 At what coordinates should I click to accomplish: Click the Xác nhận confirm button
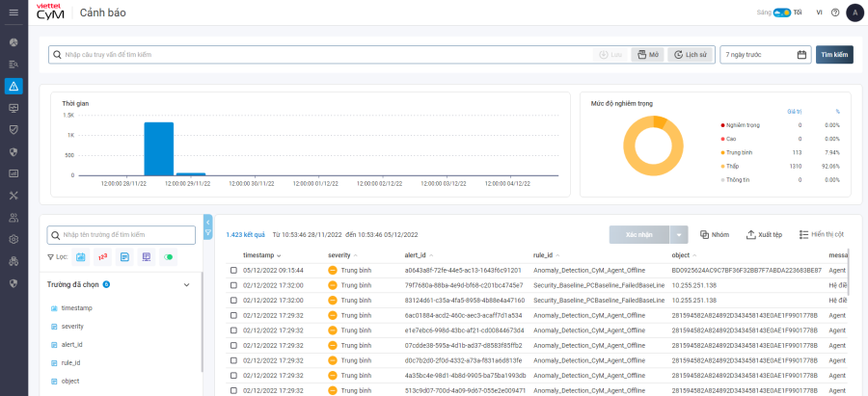(639, 234)
